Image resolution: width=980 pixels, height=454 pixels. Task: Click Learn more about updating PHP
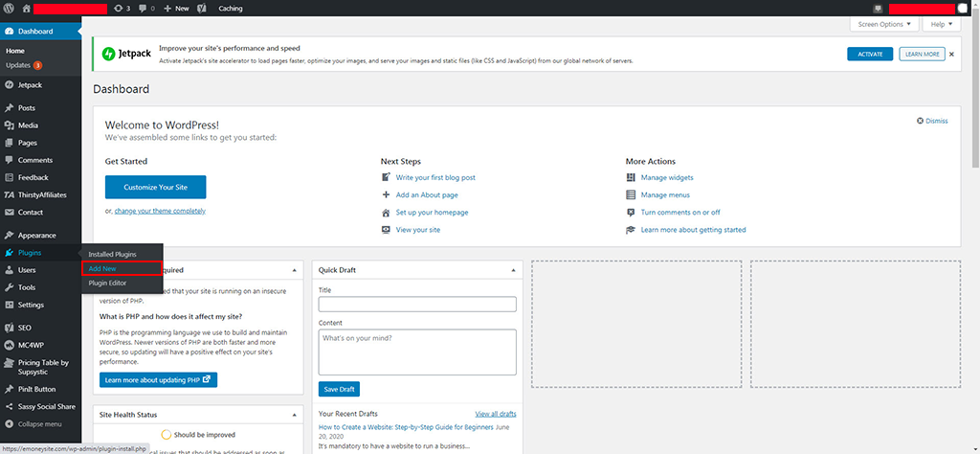(158, 379)
